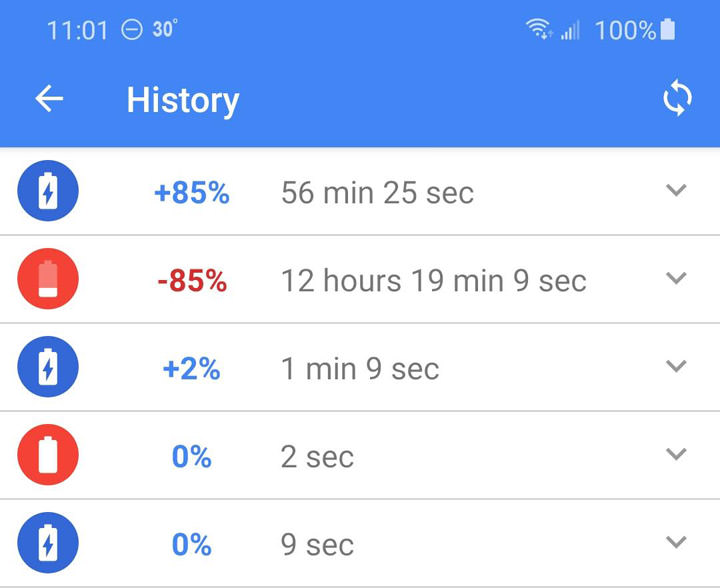Click the red discharging icon for -85%
This screenshot has width=720, height=588.
47,281
